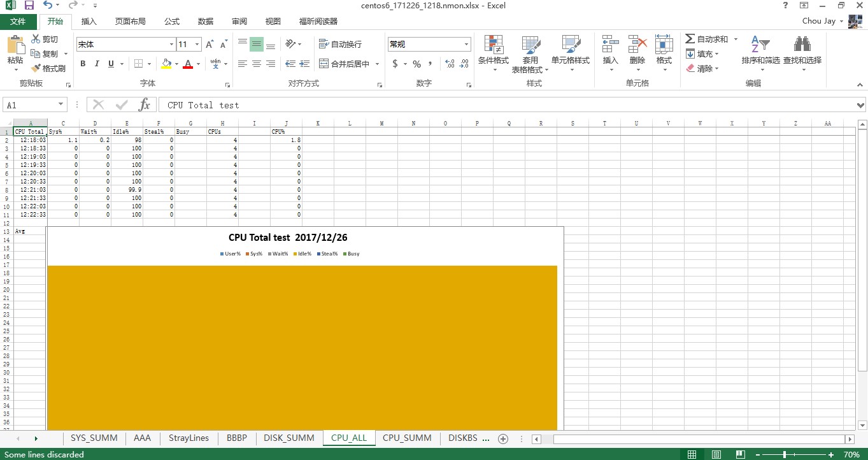Apply comma style number format
The height and width of the screenshot is (460, 868).
(x=430, y=64)
